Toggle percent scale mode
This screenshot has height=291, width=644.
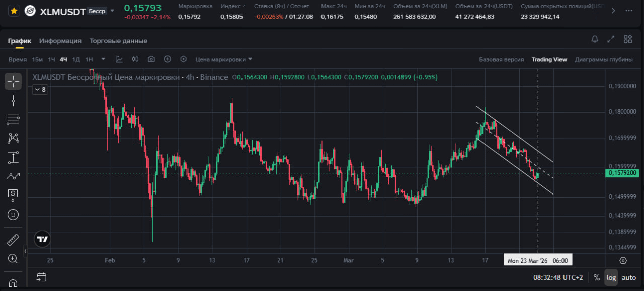[x=597, y=277]
